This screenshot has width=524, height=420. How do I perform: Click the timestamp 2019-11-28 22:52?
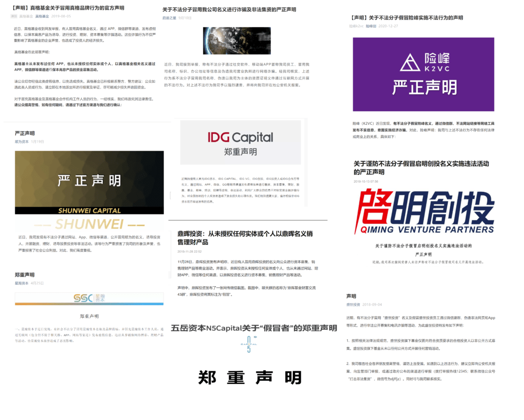[x=190, y=252]
